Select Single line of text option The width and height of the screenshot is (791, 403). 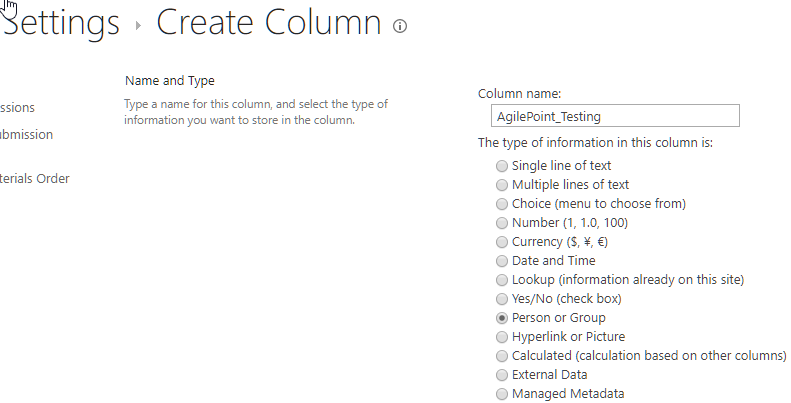502,166
